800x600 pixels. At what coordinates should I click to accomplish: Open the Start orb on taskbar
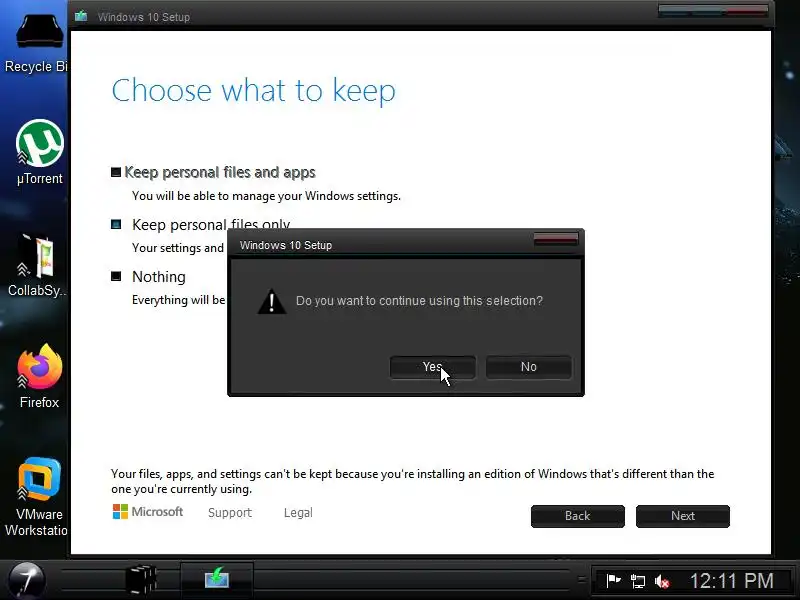[x=27, y=580]
